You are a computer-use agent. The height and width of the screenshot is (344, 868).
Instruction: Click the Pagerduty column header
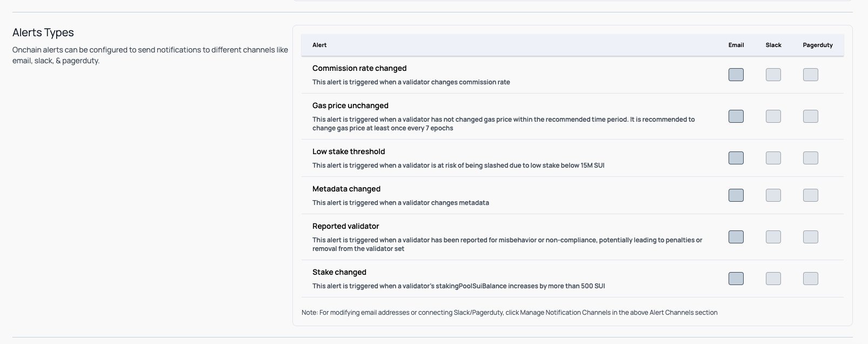(817, 45)
